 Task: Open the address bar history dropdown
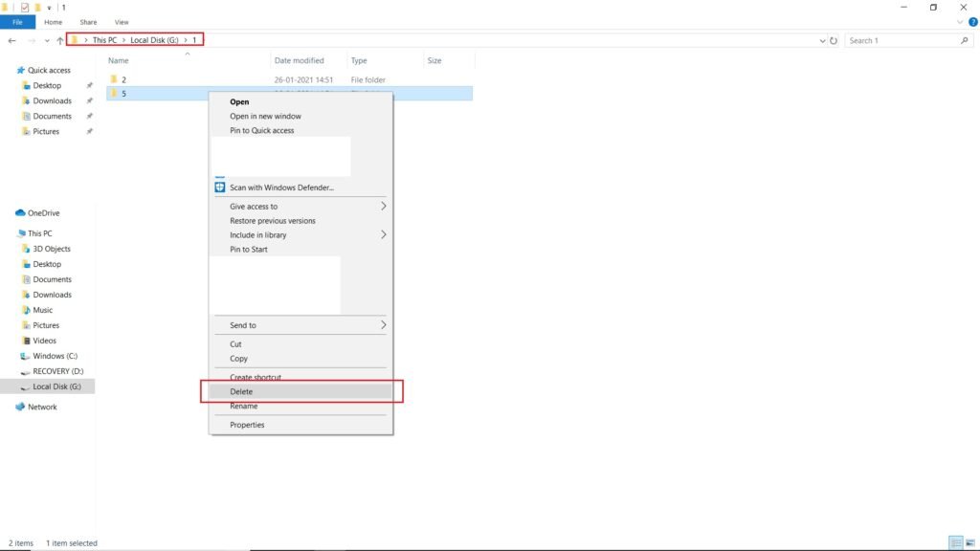[822, 40]
